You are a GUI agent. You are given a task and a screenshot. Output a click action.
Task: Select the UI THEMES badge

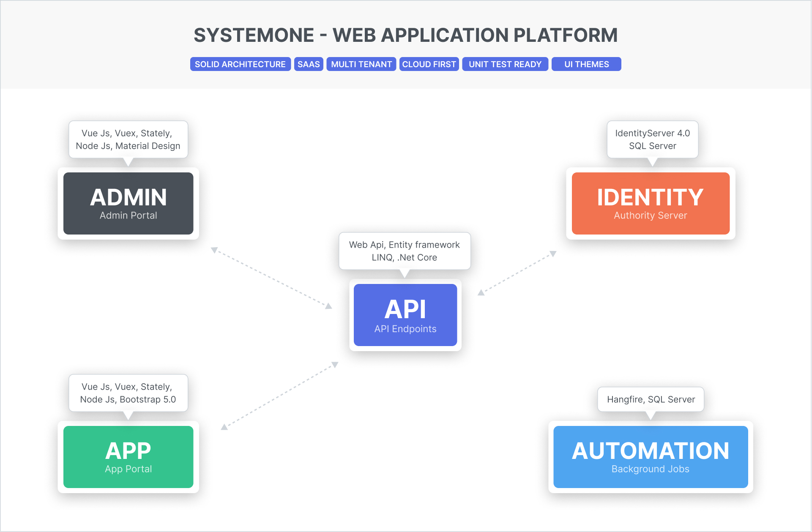click(x=586, y=64)
